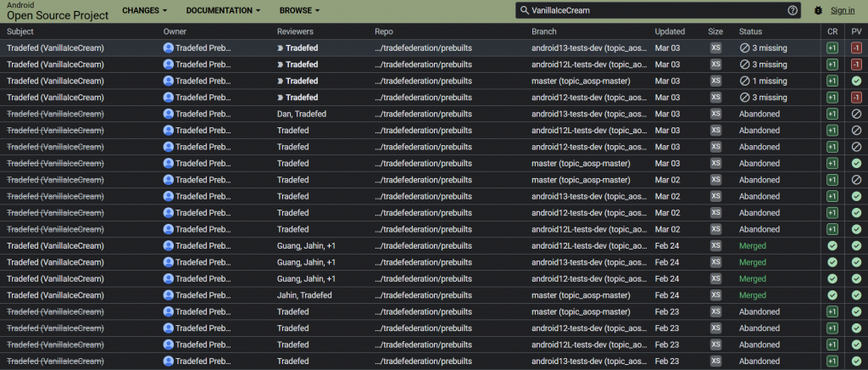This screenshot has width=868, height=370.
Task: Open abandoned Tradefed change reviewed by Dan, Tradefed
Action: (x=55, y=114)
